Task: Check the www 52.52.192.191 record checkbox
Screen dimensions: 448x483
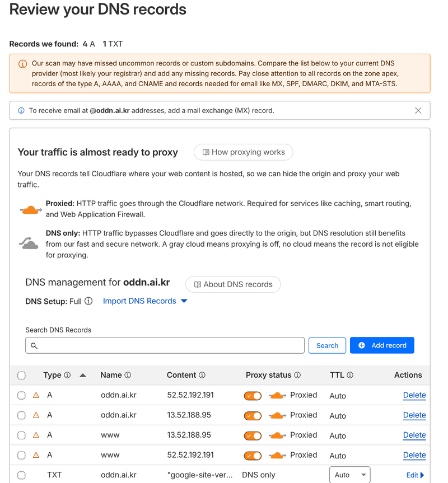Action: click(22, 455)
